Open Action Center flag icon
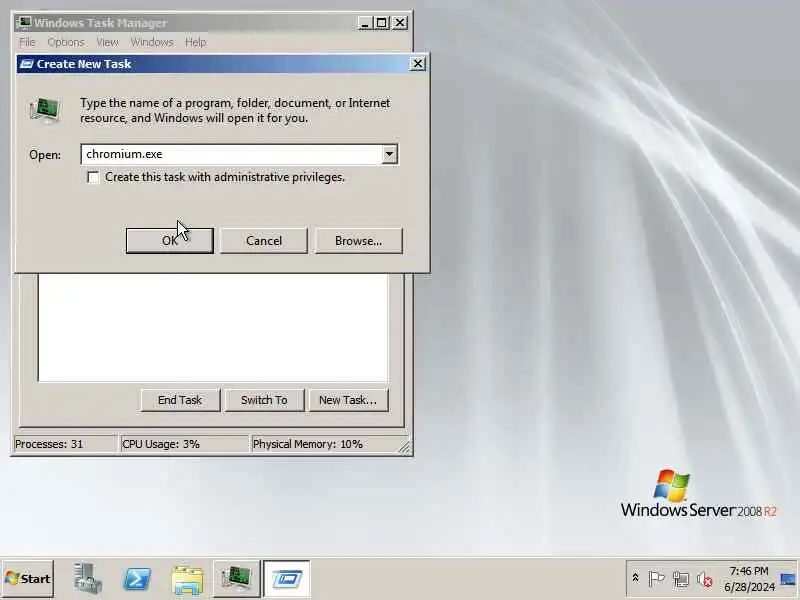 656,579
